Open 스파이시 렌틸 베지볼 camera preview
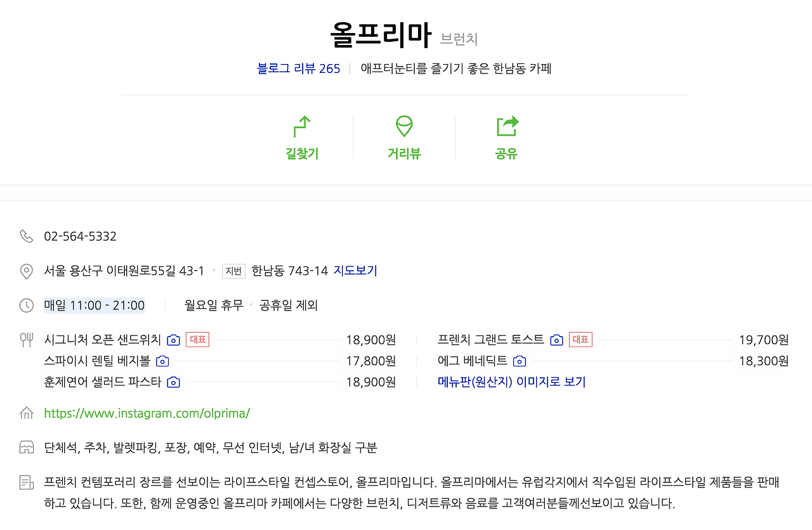 pos(162,361)
